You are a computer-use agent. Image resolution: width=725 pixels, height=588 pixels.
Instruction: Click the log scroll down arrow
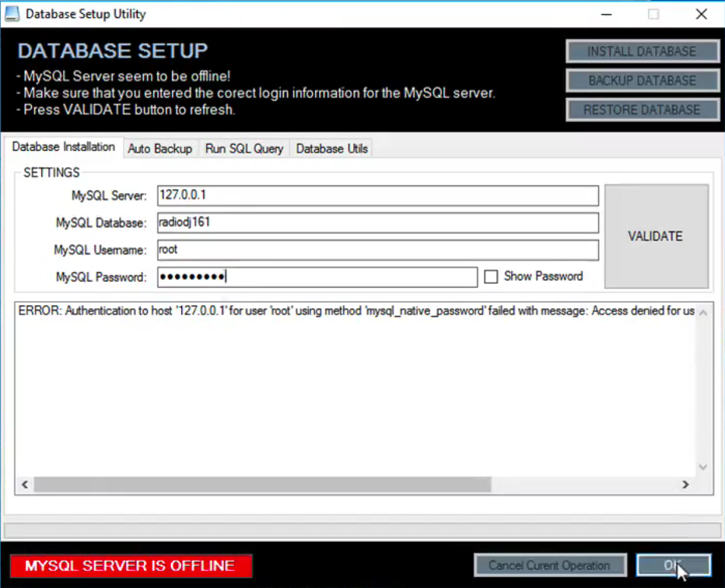(703, 467)
